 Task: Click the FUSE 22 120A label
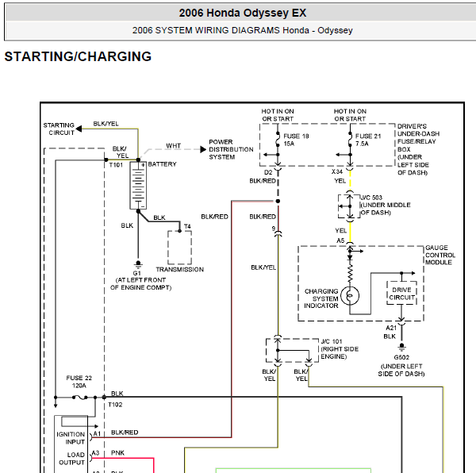79,382
